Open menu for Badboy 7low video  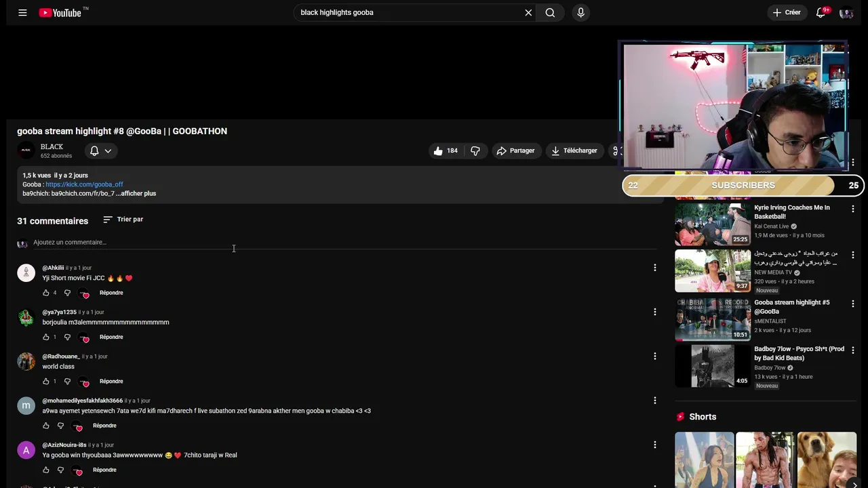[853, 350]
